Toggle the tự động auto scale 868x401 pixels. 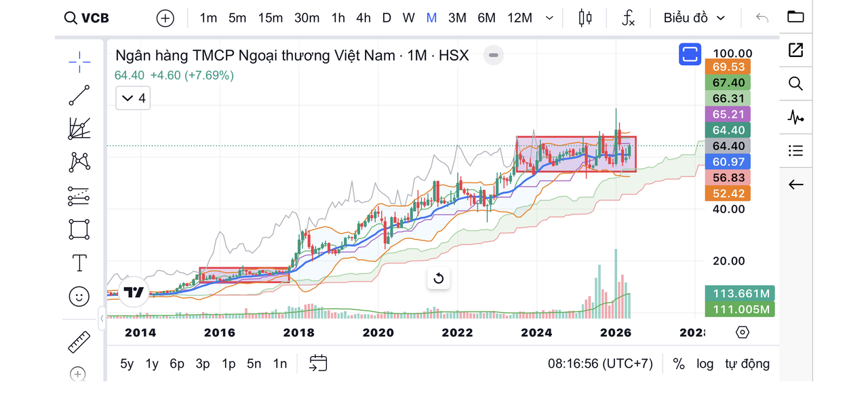[747, 364]
